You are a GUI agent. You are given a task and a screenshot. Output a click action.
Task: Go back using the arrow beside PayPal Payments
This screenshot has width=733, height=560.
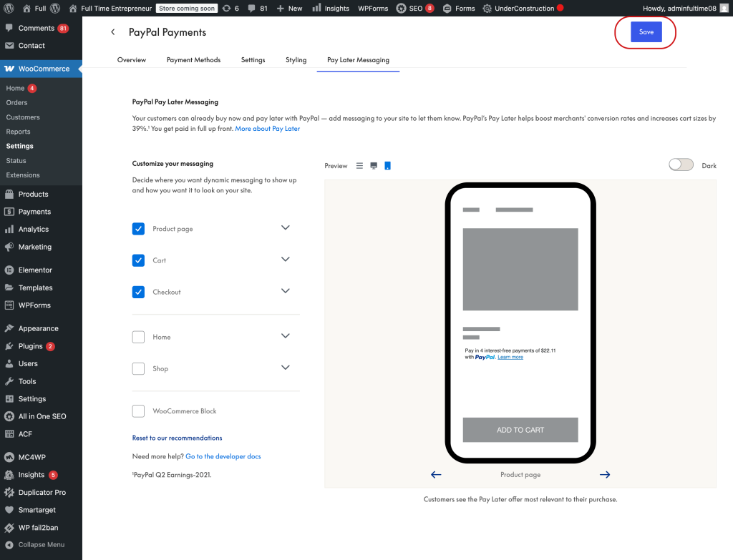click(x=112, y=31)
